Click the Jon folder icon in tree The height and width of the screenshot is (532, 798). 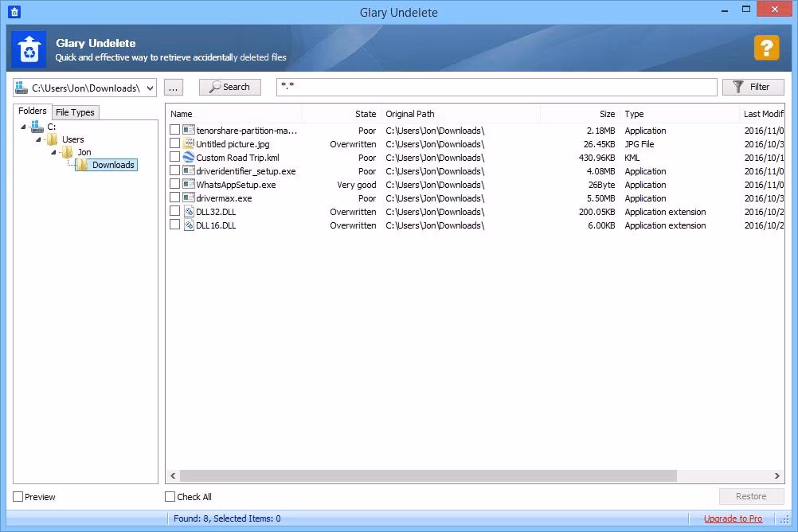67,151
